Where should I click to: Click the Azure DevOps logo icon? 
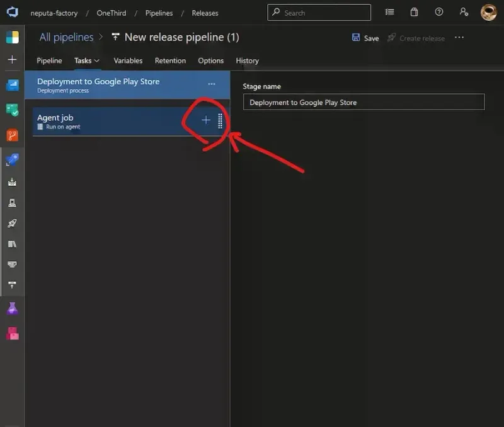coord(12,13)
